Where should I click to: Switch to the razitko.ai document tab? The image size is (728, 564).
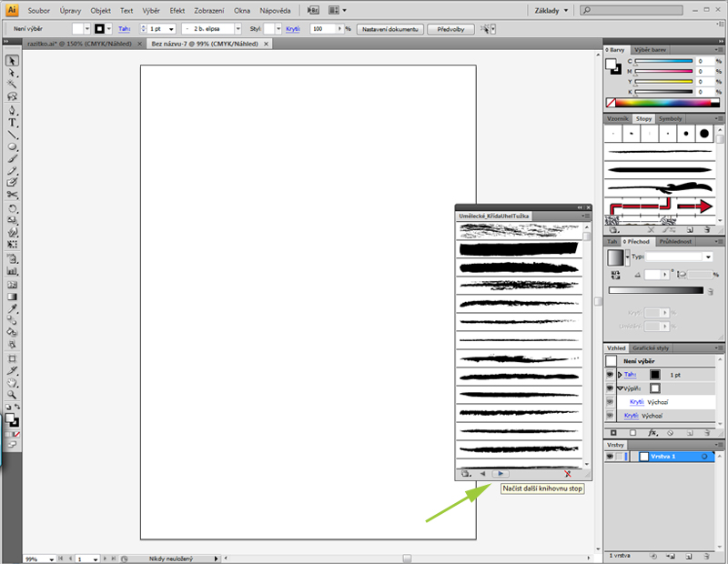(66, 43)
